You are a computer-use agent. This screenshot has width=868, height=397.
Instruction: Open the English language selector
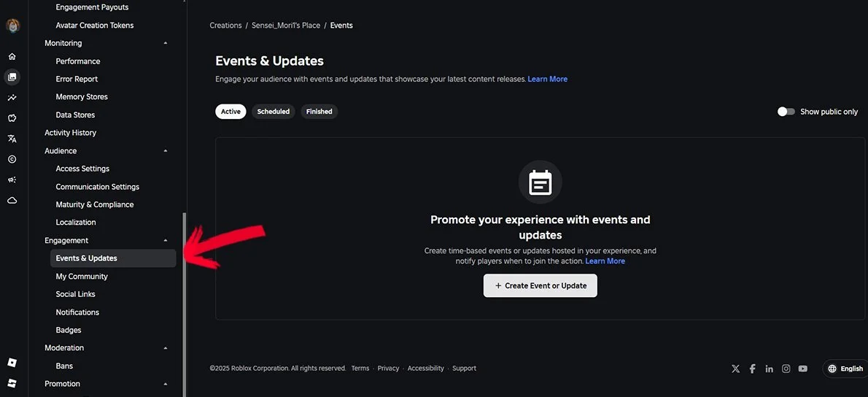coord(845,369)
